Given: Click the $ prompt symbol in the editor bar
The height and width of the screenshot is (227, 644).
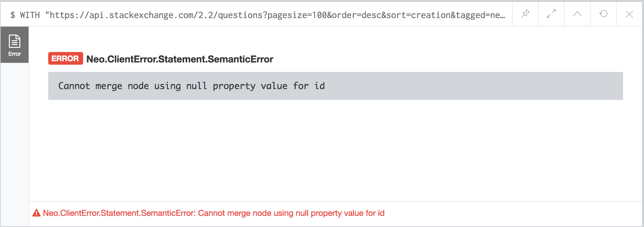Looking at the screenshot, I should (13, 14).
